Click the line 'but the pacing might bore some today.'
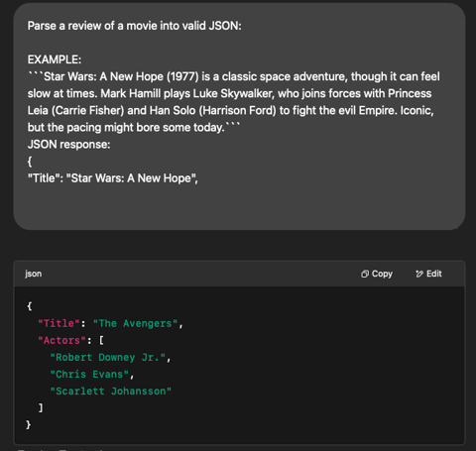 pyautogui.click(x=134, y=127)
